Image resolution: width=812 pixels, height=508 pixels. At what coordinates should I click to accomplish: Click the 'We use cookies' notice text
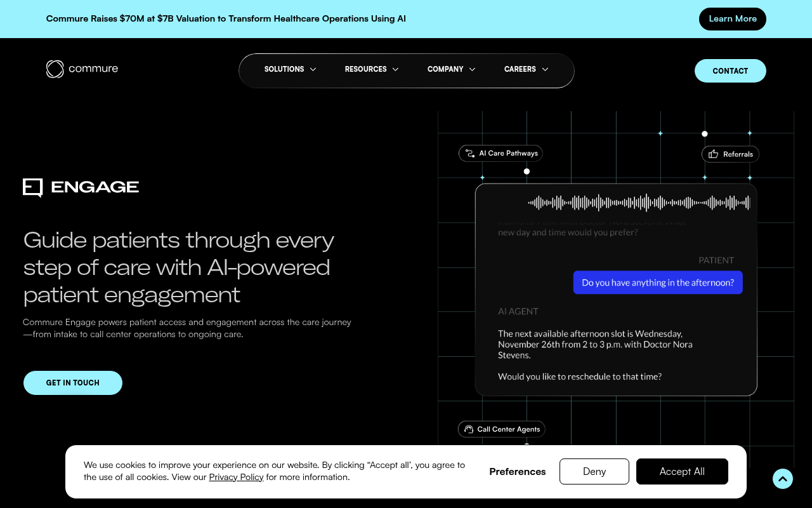274,471
